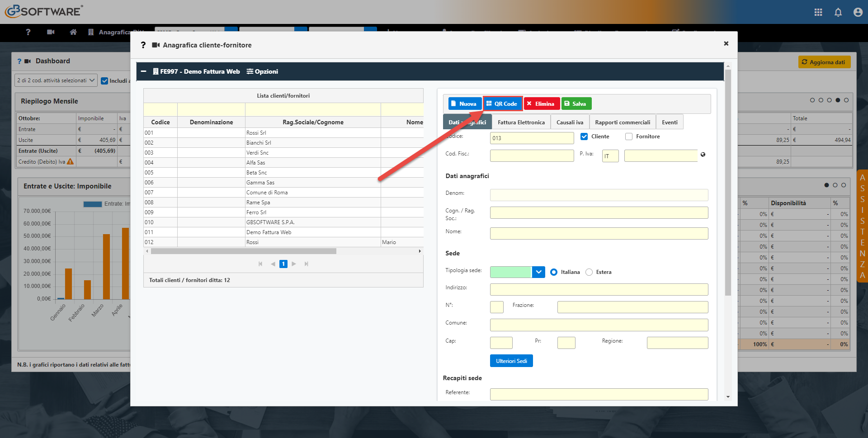Go to last page of client list
868x438 pixels.
(x=307, y=264)
